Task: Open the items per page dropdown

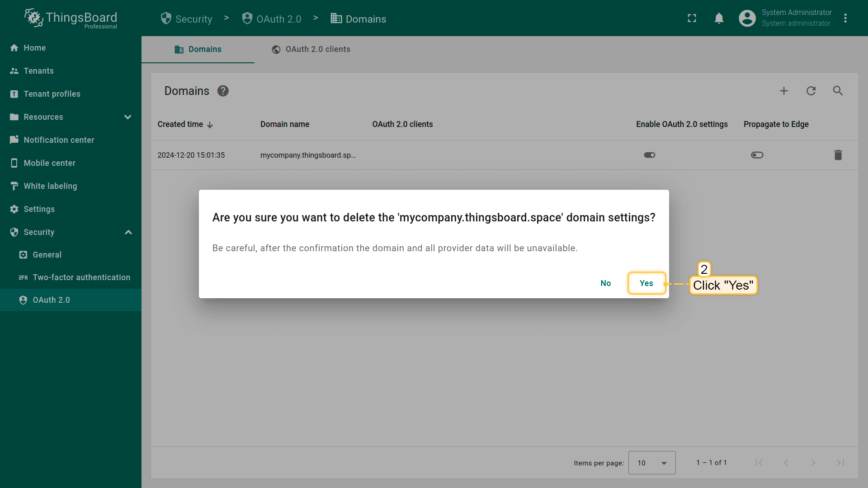Action: tap(652, 463)
